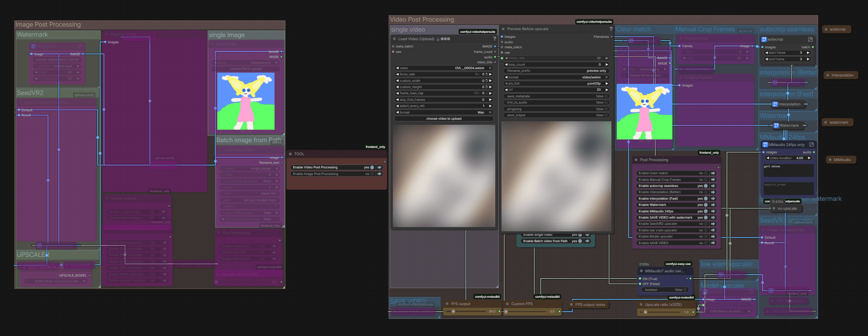Toggle Enable Video Post Processing switch
This screenshot has height=336, width=868.
pos(372,168)
